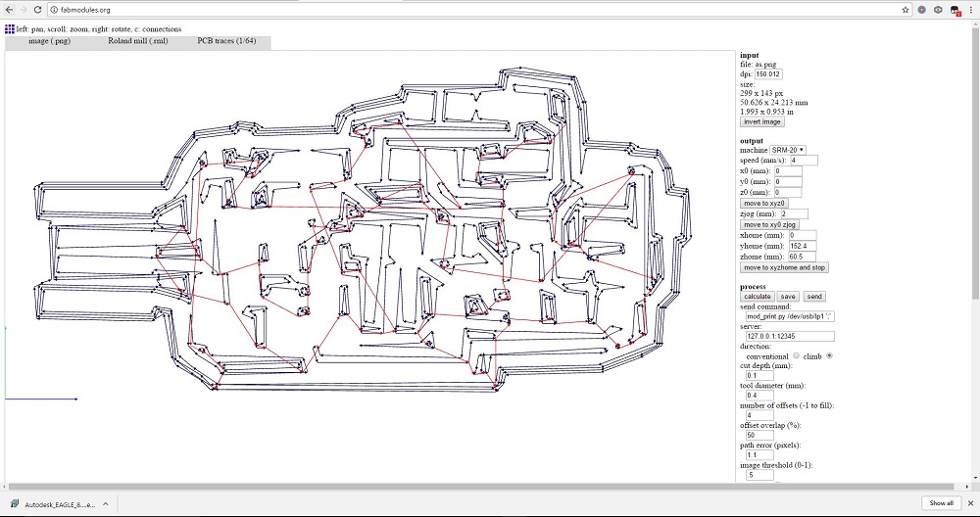Go back with the browser back arrow
Viewport: 980px width, 517px height.
[x=10, y=10]
